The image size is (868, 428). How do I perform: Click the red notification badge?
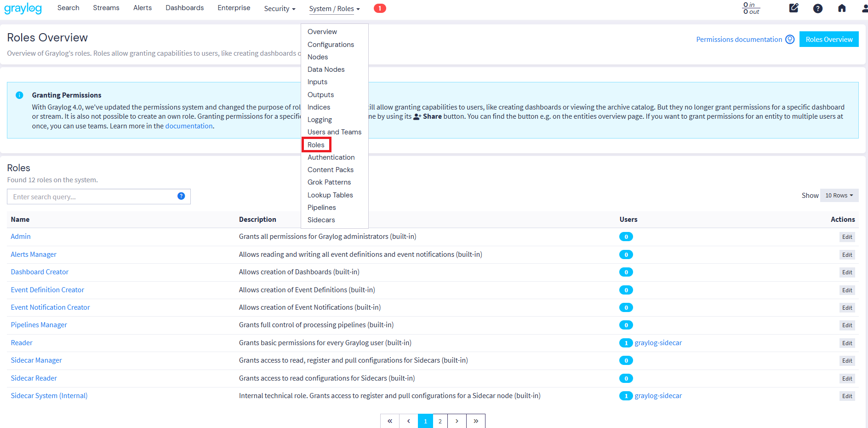click(380, 8)
